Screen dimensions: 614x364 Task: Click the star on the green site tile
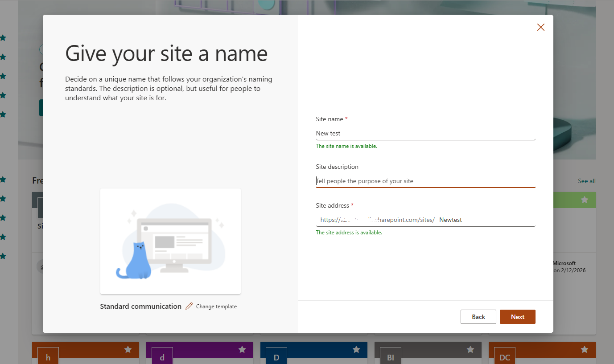(585, 200)
